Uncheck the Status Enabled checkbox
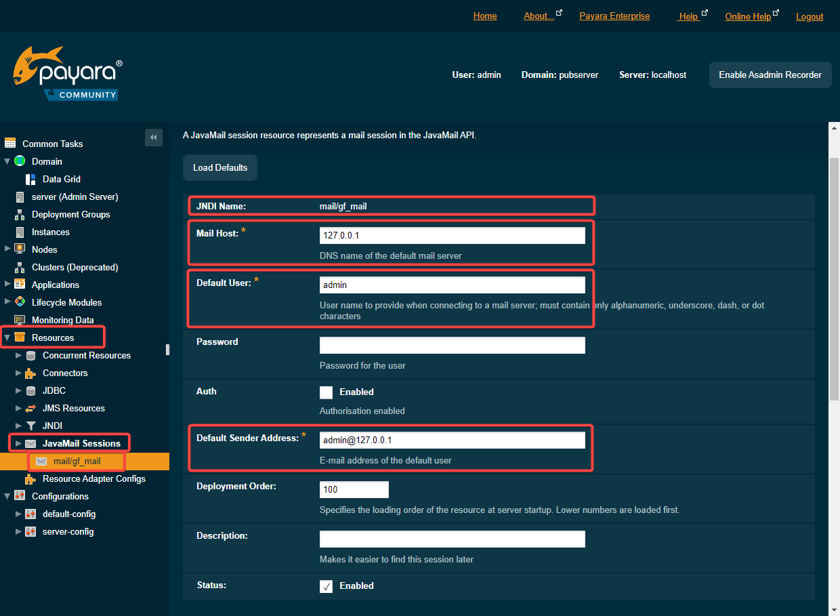The height and width of the screenshot is (616, 840). [x=327, y=586]
